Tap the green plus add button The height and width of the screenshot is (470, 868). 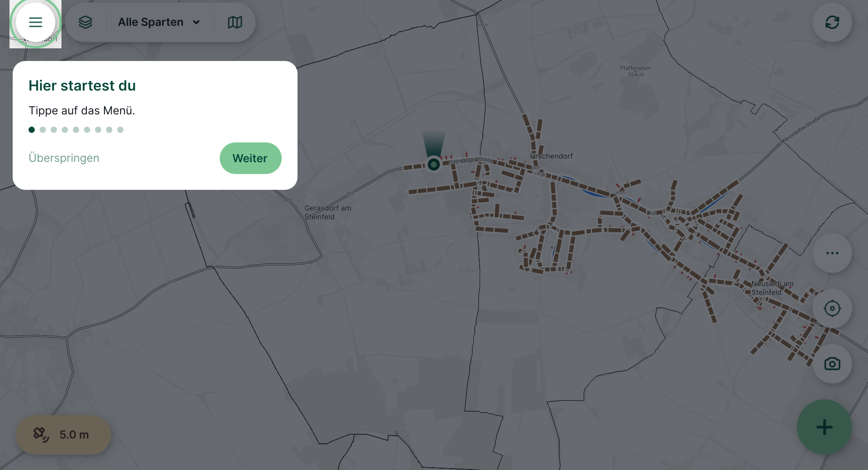click(x=824, y=427)
